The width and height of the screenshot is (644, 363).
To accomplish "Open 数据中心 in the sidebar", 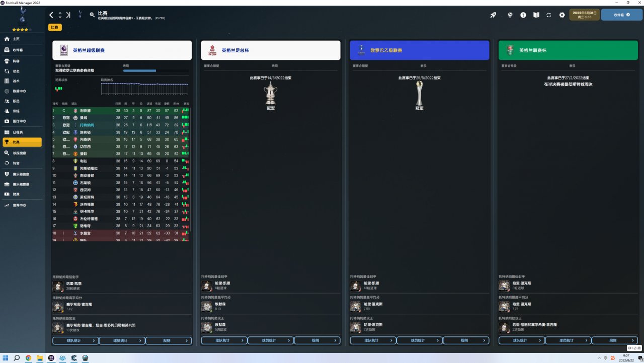I will tap(21, 91).
